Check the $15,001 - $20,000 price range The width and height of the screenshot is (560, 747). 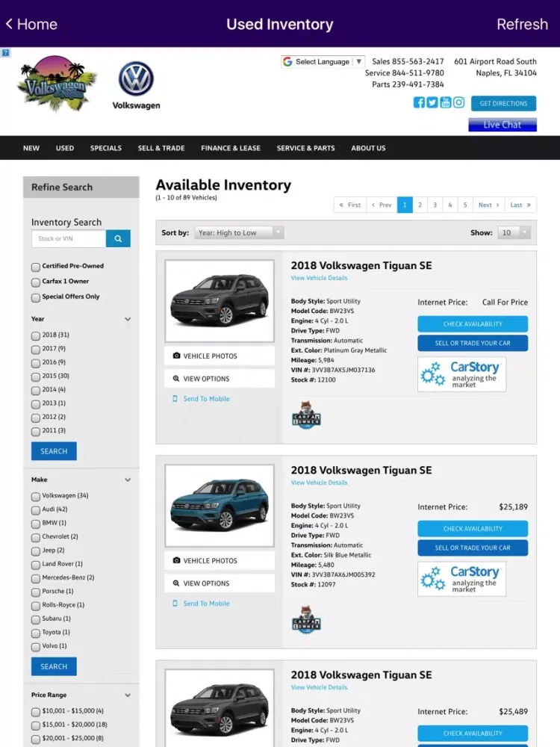tap(36, 726)
